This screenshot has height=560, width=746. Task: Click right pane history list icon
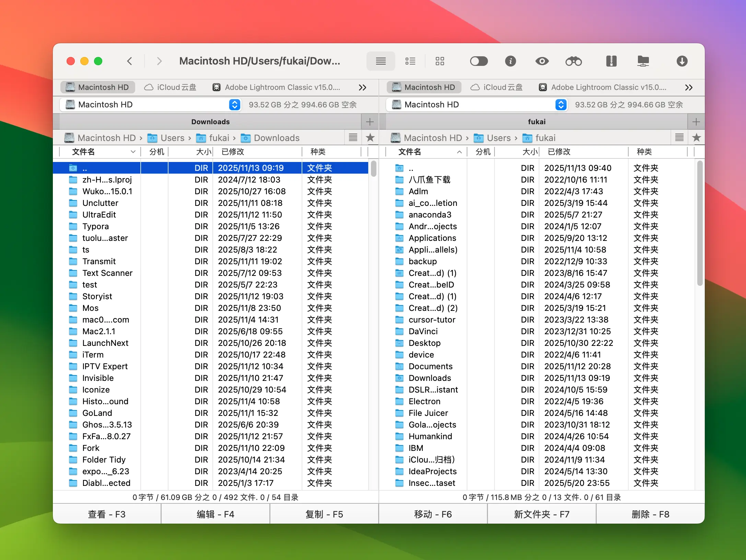point(679,138)
